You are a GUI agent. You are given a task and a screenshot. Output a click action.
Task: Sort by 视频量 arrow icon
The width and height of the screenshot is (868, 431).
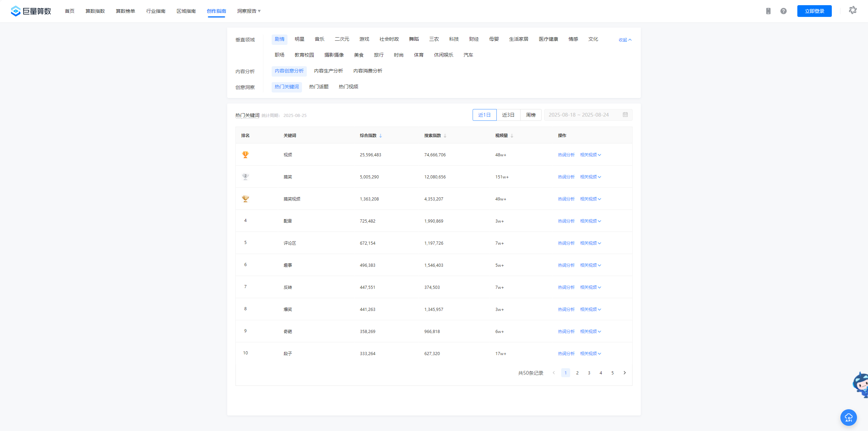[x=512, y=136]
